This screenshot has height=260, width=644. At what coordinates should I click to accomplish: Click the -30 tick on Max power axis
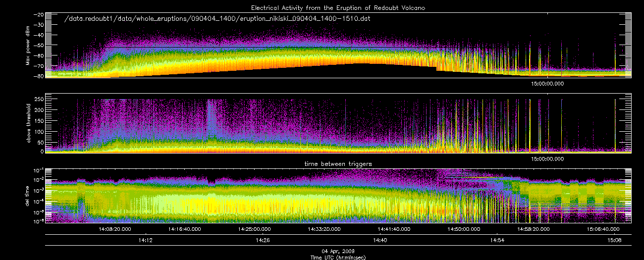[x=38, y=25]
